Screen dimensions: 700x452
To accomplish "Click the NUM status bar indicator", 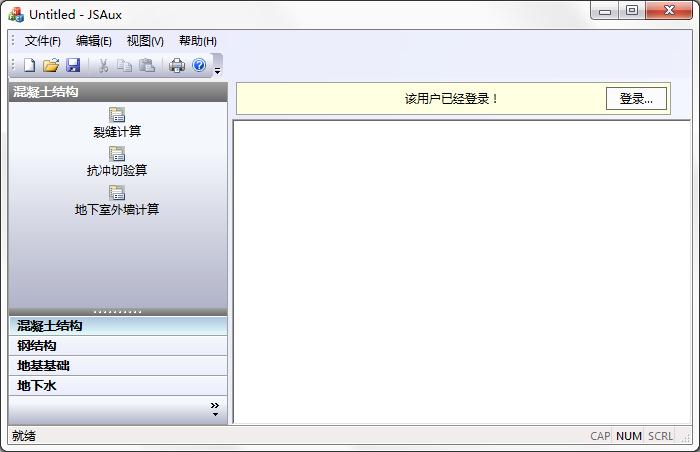I will tap(629, 436).
